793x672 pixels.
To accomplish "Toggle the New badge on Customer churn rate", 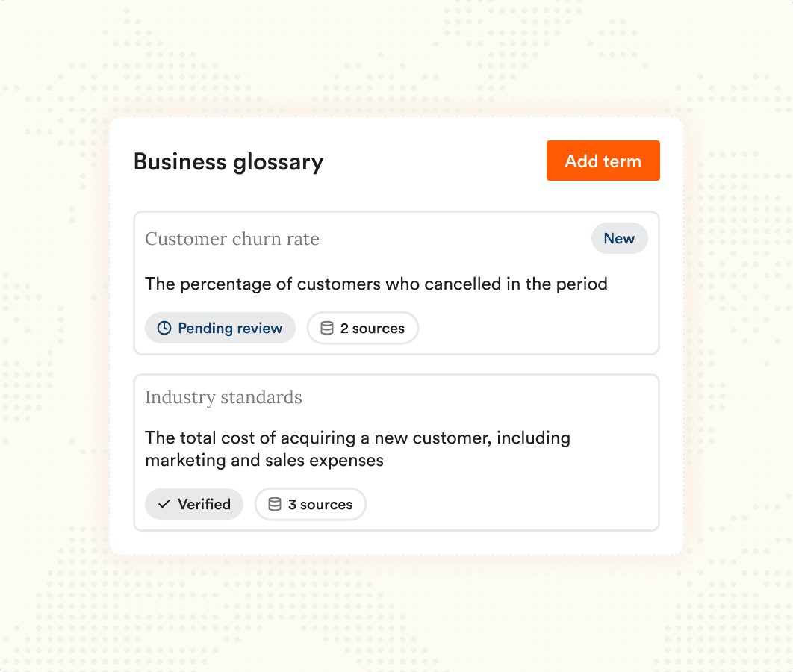I will coord(620,238).
